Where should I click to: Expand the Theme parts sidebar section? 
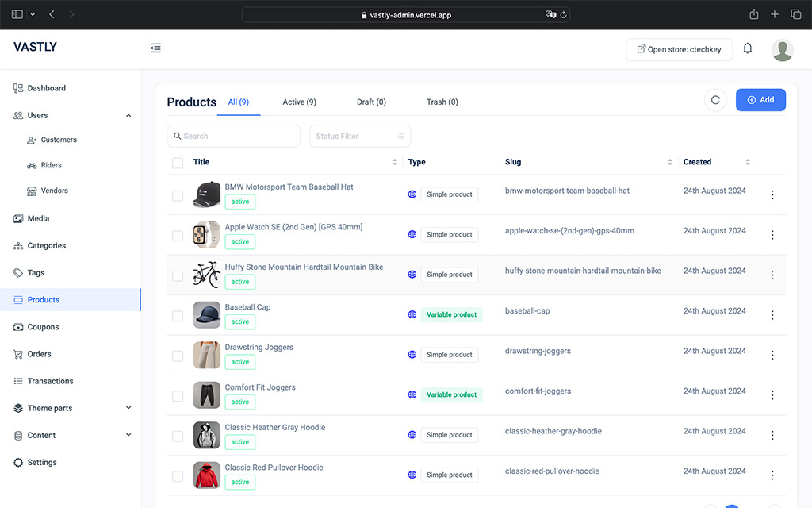[128, 408]
